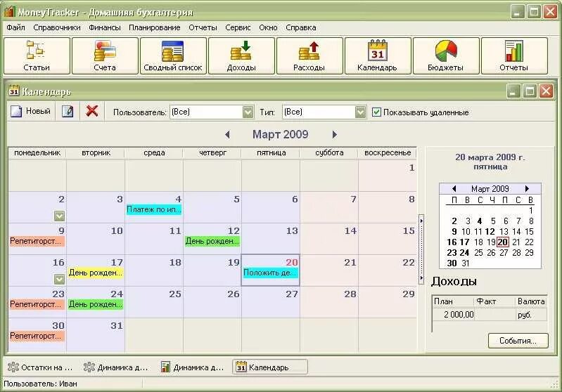Image resolution: width=562 pixels, height=392 pixels.
Task: Select yellow День рожден... event on March 17
Action: [96, 273]
